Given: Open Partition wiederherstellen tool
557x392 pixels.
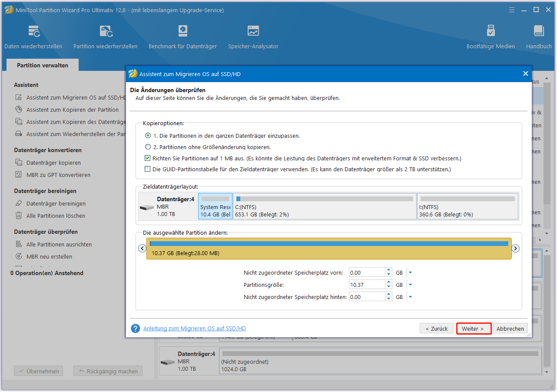Looking at the screenshot, I should [105, 37].
